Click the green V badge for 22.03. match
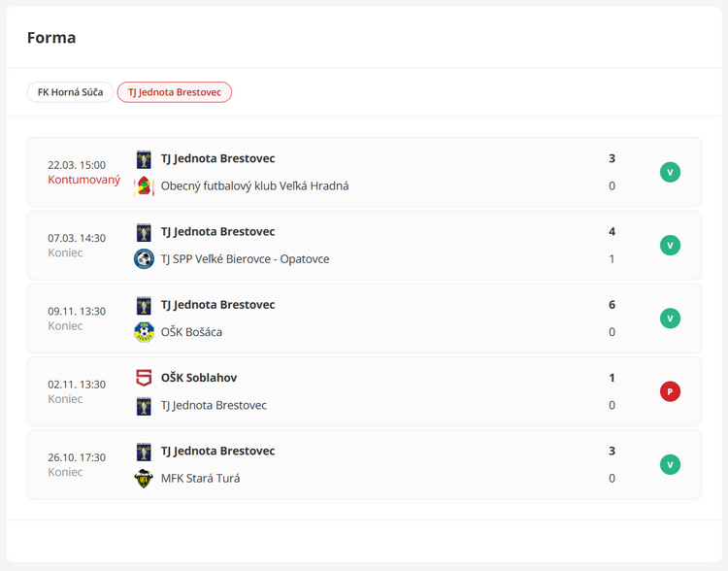 coord(670,172)
